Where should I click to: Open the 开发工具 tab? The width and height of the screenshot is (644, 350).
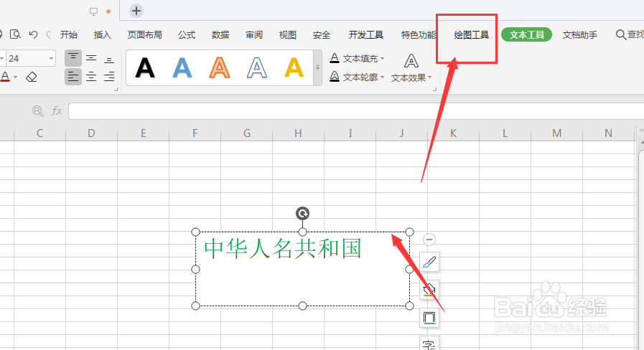pyautogui.click(x=366, y=35)
